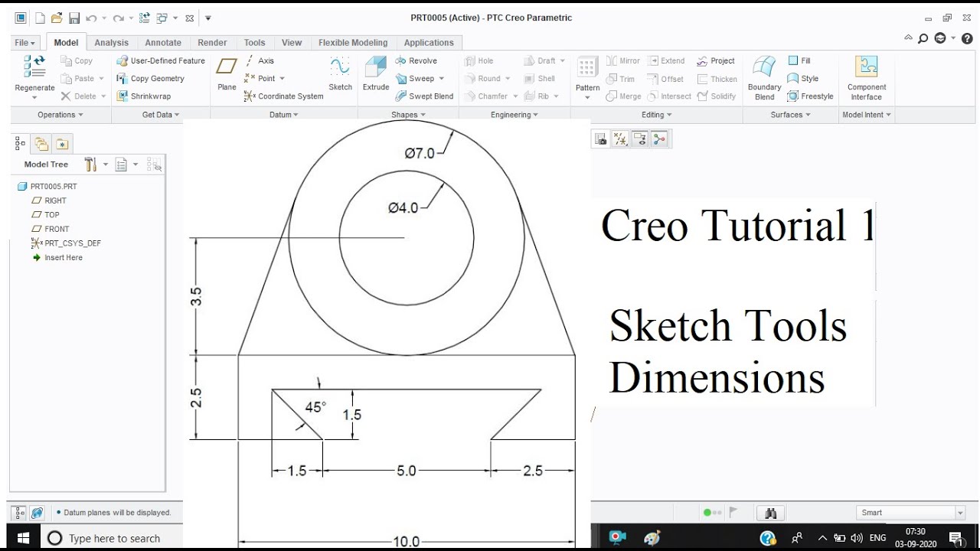
Task: Expand the Datum group
Action: coord(284,115)
